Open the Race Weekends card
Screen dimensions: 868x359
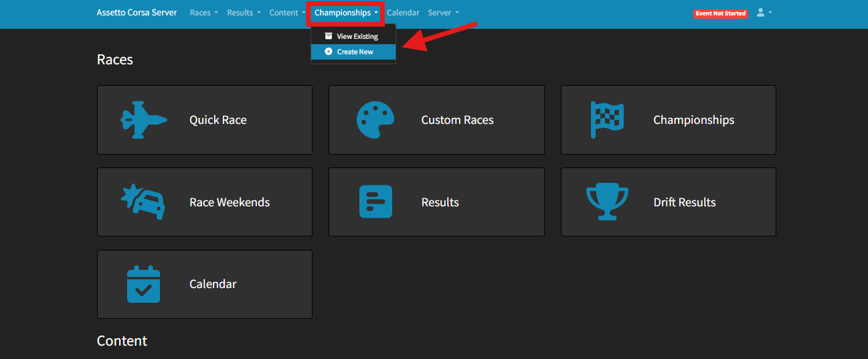pyautogui.click(x=205, y=202)
